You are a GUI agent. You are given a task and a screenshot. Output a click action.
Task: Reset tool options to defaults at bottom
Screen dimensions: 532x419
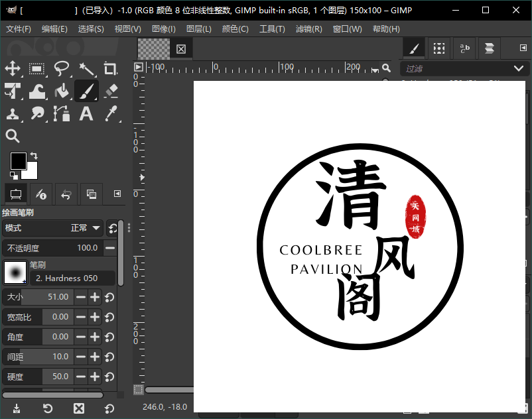[x=109, y=408]
